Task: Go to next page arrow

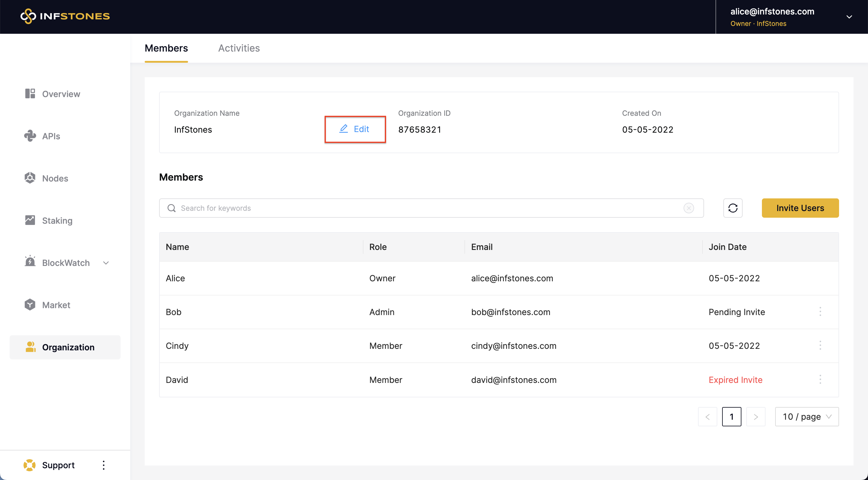Action: [x=756, y=417]
